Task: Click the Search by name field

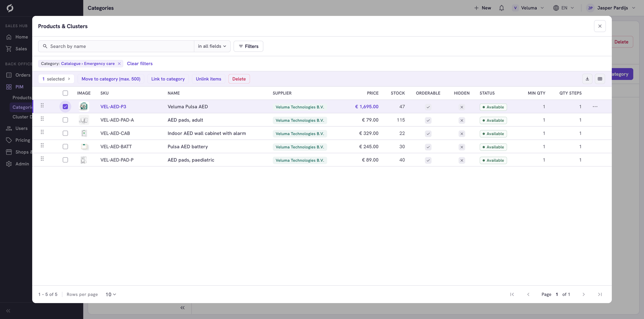Action: tap(116, 46)
